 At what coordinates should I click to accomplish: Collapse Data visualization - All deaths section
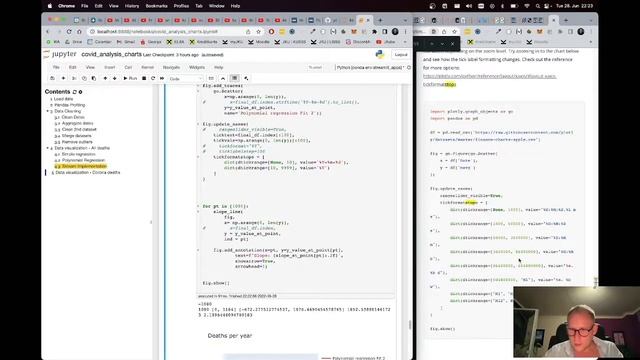pyautogui.click(x=47, y=148)
